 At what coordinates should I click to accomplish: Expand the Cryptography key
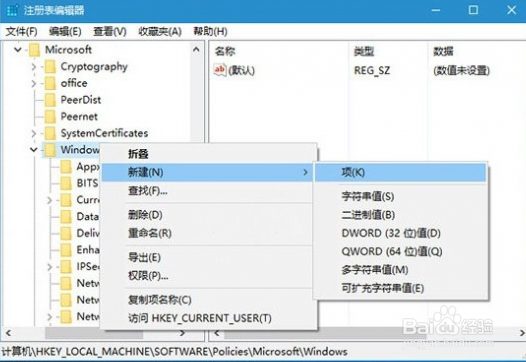(x=34, y=67)
